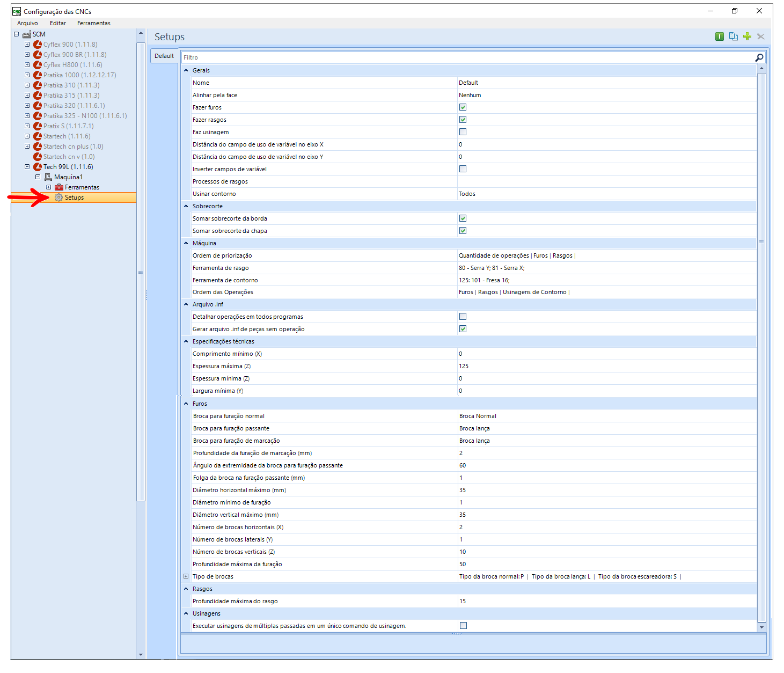Enable Detalhar operações em todos programas

click(x=463, y=317)
